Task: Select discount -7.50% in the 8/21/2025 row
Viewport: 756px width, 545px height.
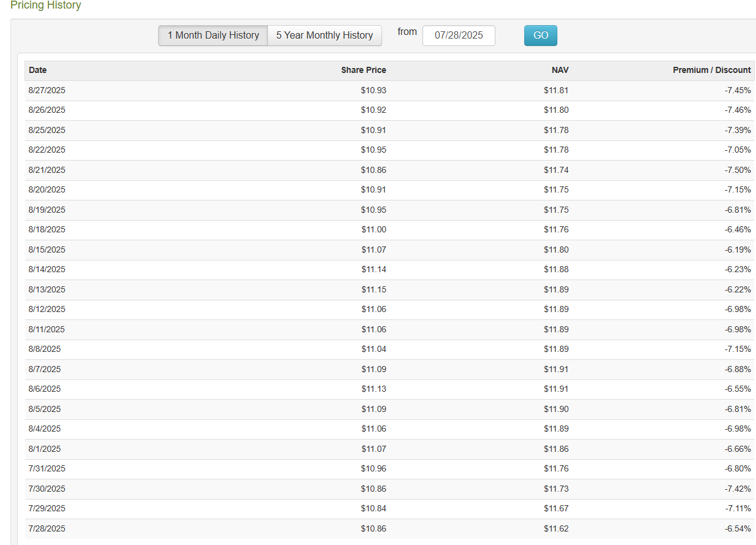Action: point(738,170)
